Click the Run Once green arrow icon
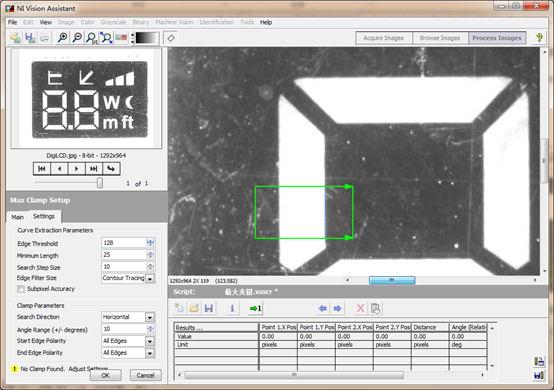Image resolution: width=554 pixels, height=390 pixels. [x=255, y=308]
